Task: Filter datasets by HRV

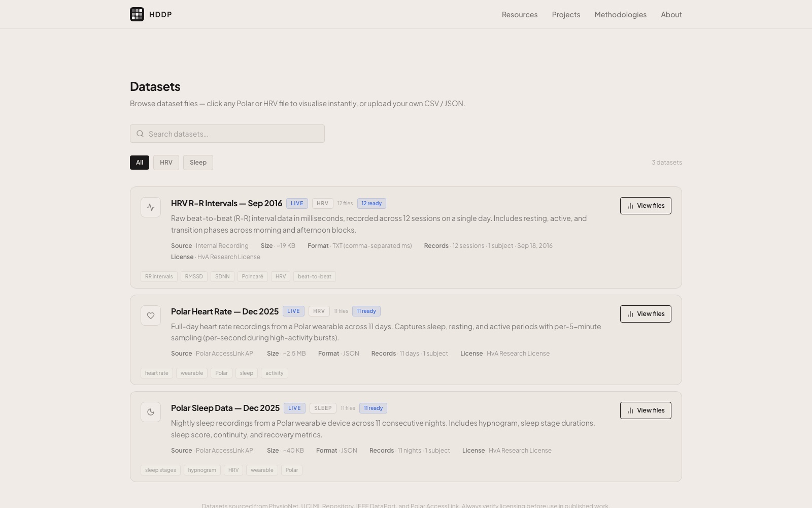Action: click(x=166, y=163)
